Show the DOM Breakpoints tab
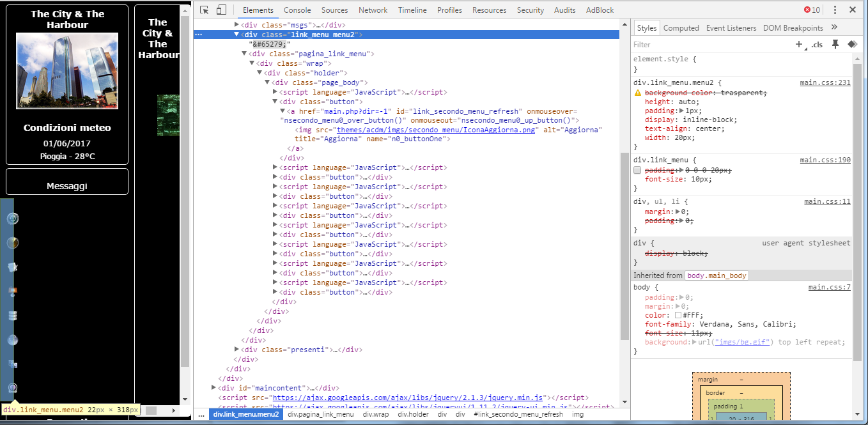 (793, 28)
